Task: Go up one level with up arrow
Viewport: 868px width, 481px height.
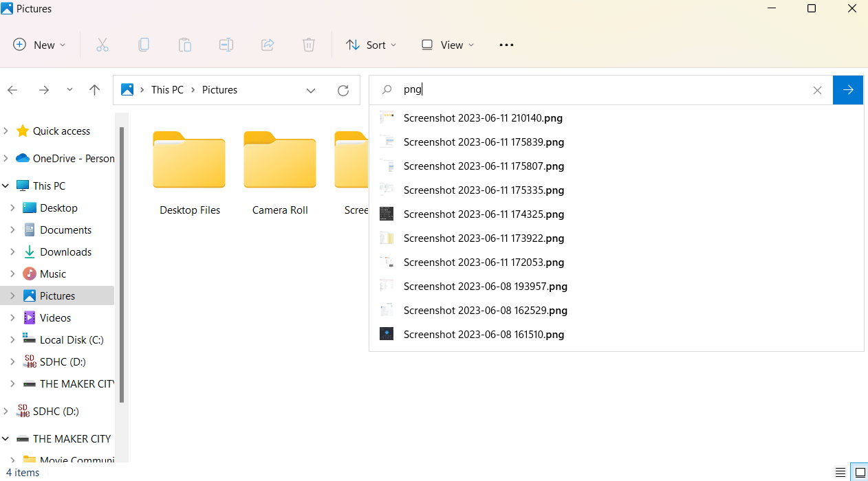Action: coord(95,90)
